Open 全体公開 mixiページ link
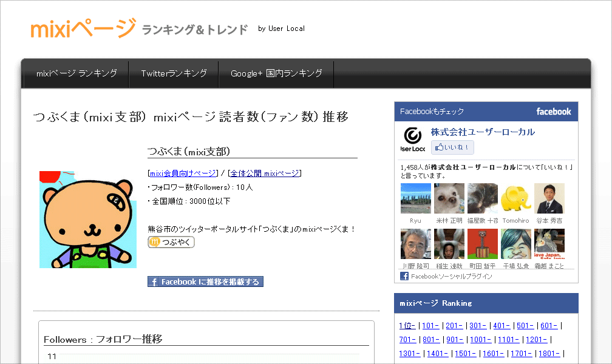612x364 pixels. pos(265,174)
